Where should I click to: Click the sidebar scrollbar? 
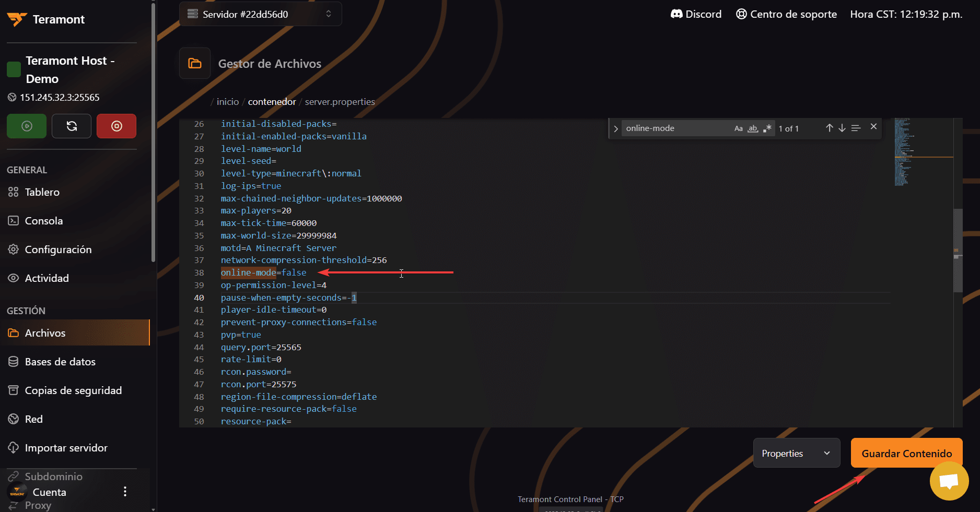pos(153,133)
